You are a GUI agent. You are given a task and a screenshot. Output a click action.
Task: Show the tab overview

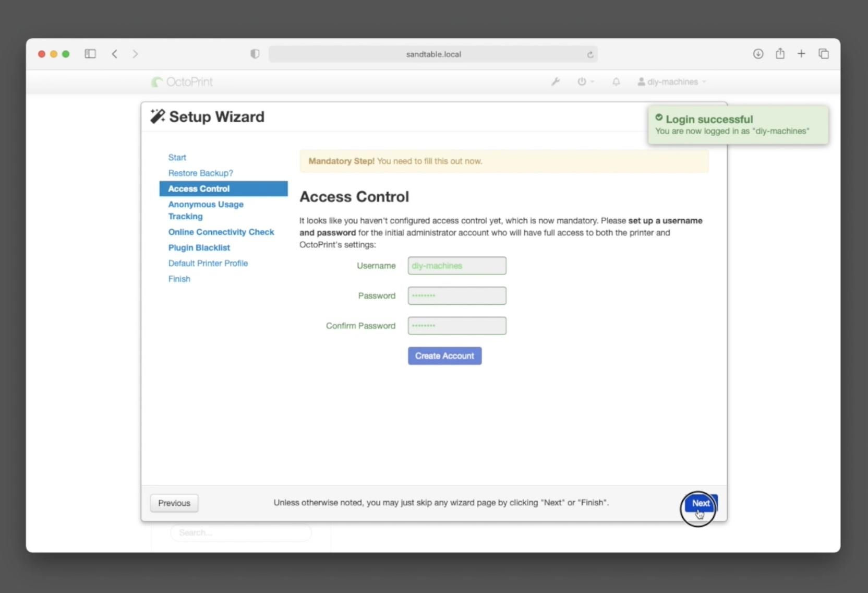tap(824, 54)
